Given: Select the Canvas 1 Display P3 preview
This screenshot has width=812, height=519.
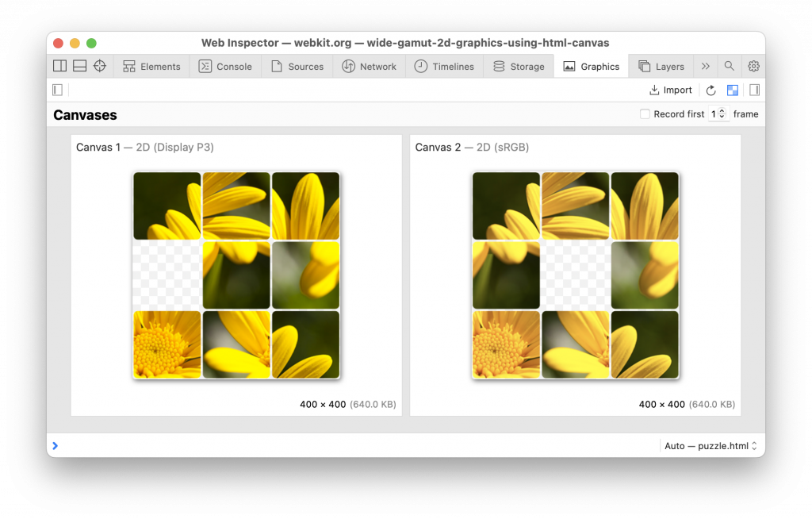Looking at the screenshot, I should (x=236, y=275).
